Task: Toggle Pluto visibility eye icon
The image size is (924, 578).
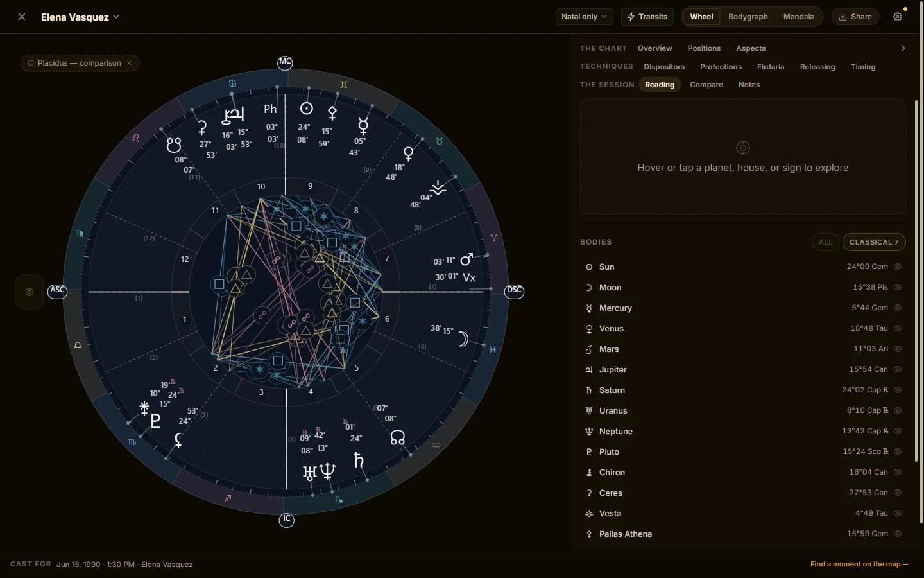Action: tap(898, 451)
